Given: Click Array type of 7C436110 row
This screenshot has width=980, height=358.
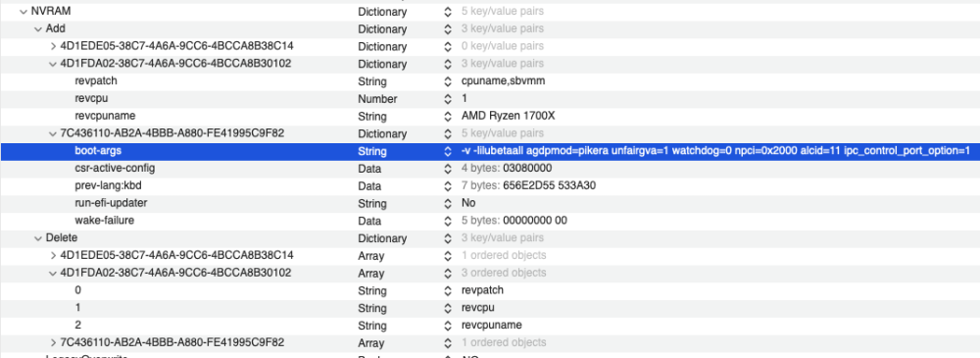Looking at the screenshot, I should coord(371,342).
